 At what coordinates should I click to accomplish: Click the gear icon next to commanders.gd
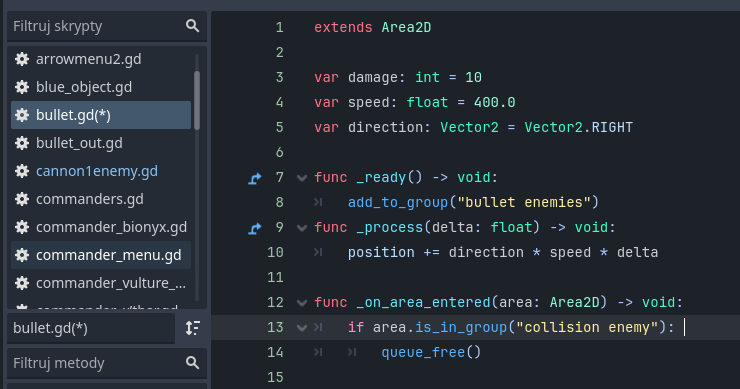(22, 199)
